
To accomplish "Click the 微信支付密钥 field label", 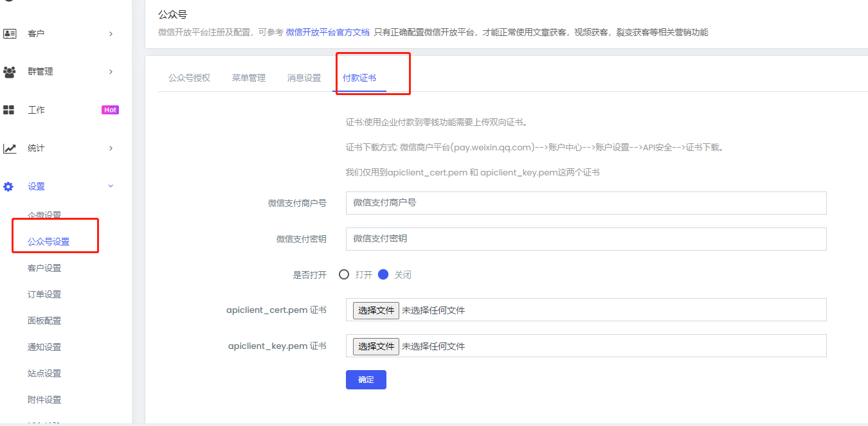I will (302, 239).
